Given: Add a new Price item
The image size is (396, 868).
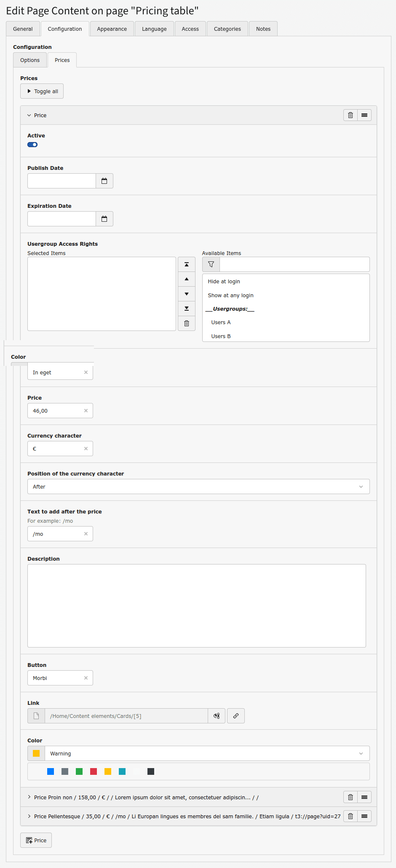Looking at the screenshot, I should coord(36,840).
